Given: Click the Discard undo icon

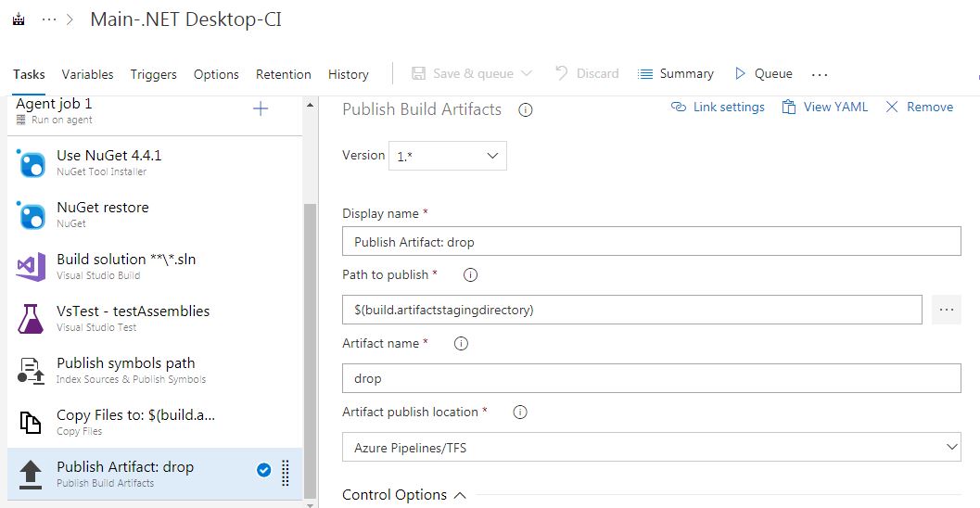Looking at the screenshot, I should [562, 73].
